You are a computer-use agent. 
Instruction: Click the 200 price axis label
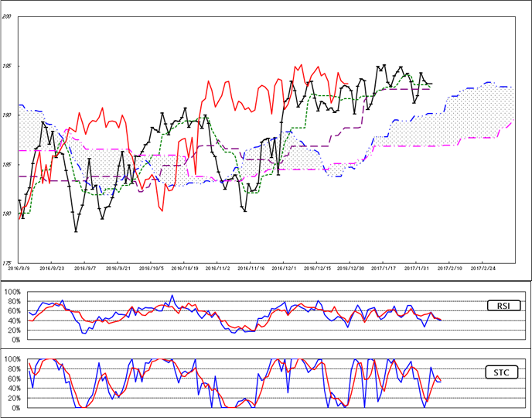(x=6, y=16)
